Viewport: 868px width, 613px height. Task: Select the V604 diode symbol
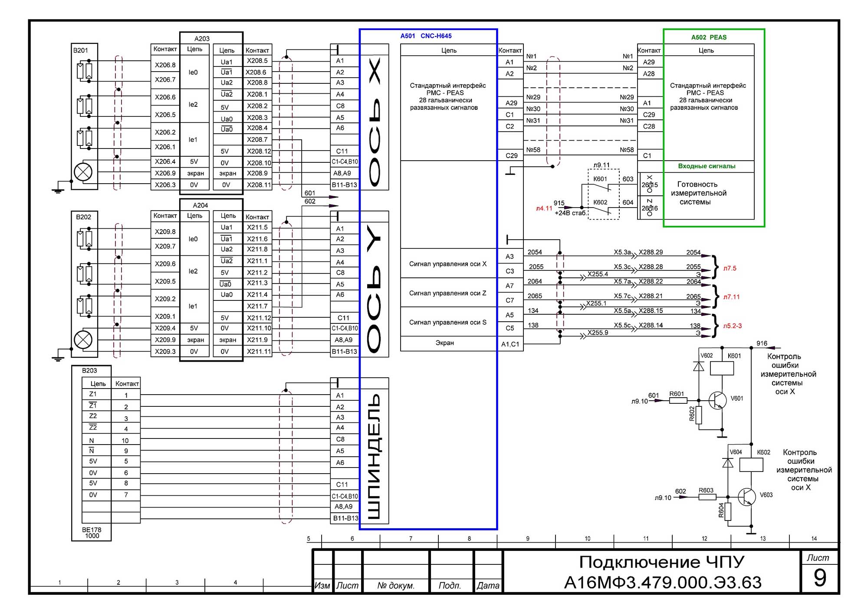(728, 463)
